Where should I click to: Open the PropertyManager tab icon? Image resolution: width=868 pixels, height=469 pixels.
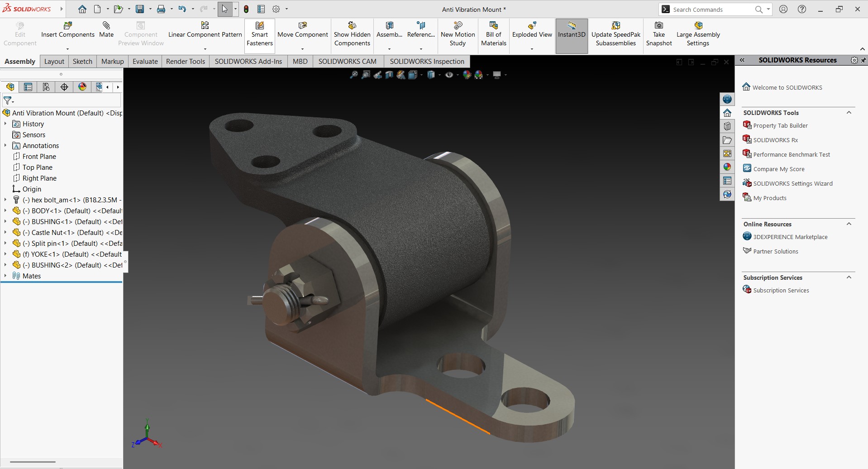coord(28,87)
